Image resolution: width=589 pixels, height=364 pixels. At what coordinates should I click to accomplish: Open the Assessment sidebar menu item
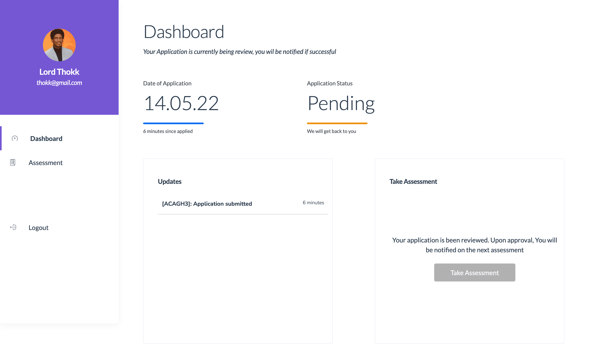46,163
